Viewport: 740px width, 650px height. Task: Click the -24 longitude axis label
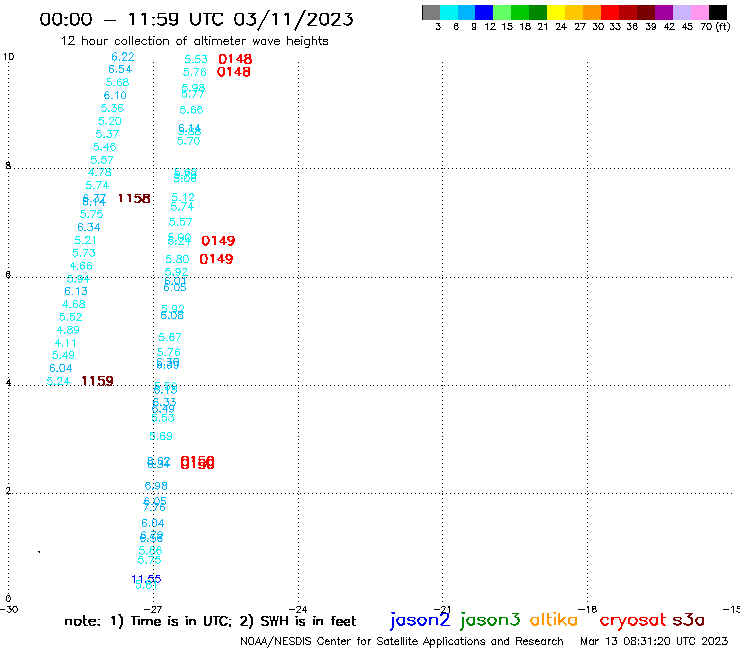[298, 609]
